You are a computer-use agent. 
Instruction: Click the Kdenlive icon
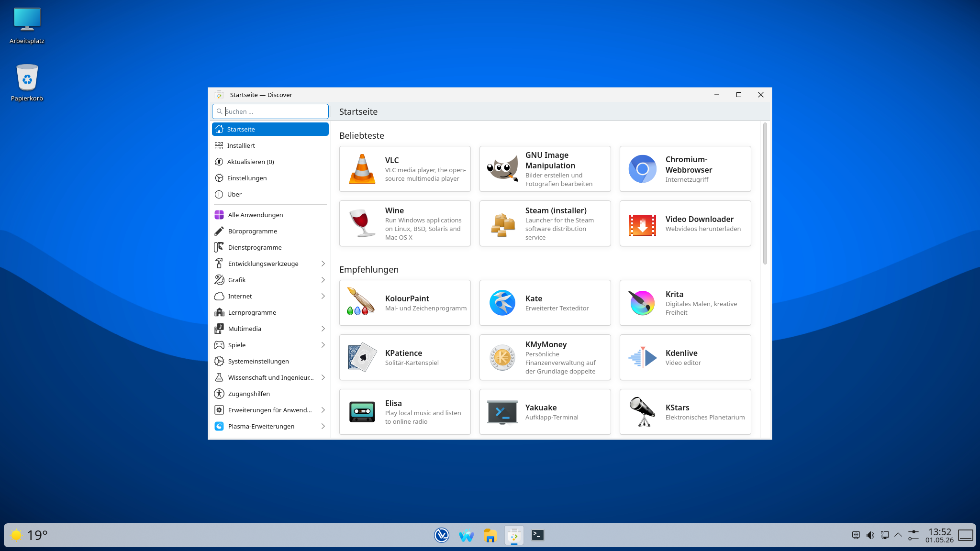point(643,357)
